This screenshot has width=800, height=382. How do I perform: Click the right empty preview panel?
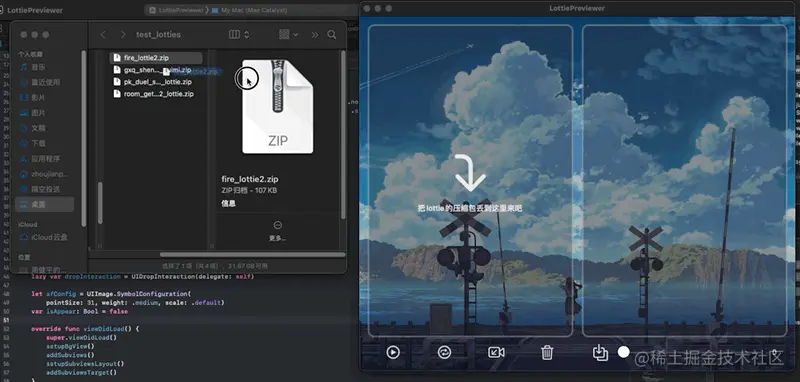tap(684, 181)
